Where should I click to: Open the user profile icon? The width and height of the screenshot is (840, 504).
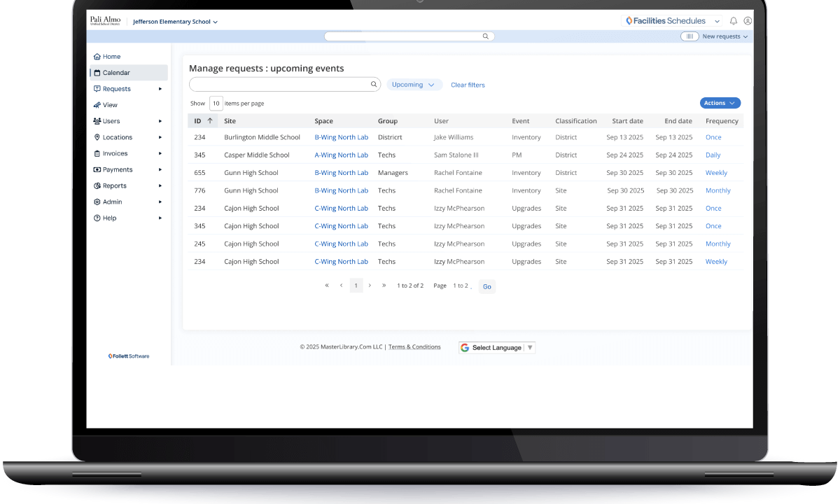pos(748,21)
